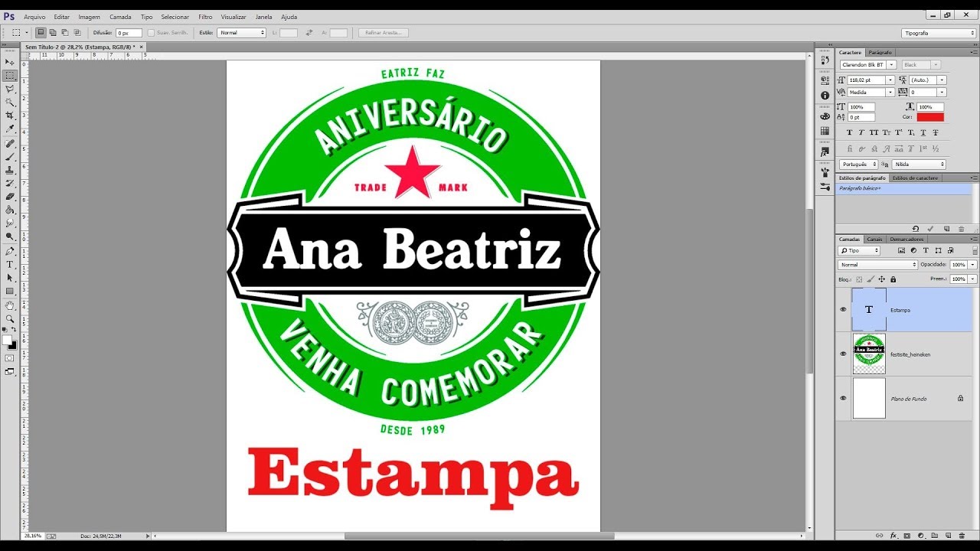Click the delete layer trash icon

[x=962, y=536]
